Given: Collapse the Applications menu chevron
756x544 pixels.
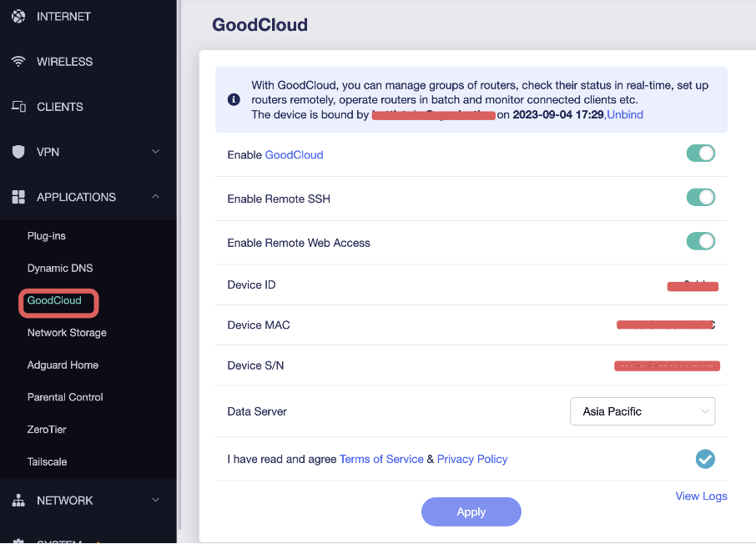Looking at the screenshot, I should [155, 197].
